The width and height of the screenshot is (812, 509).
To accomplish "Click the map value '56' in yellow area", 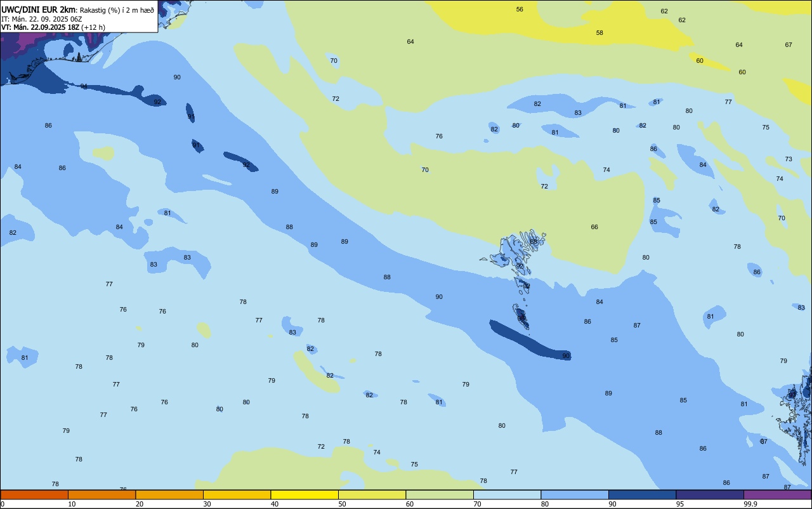I will pyautogui.click(x=520, y=10).
